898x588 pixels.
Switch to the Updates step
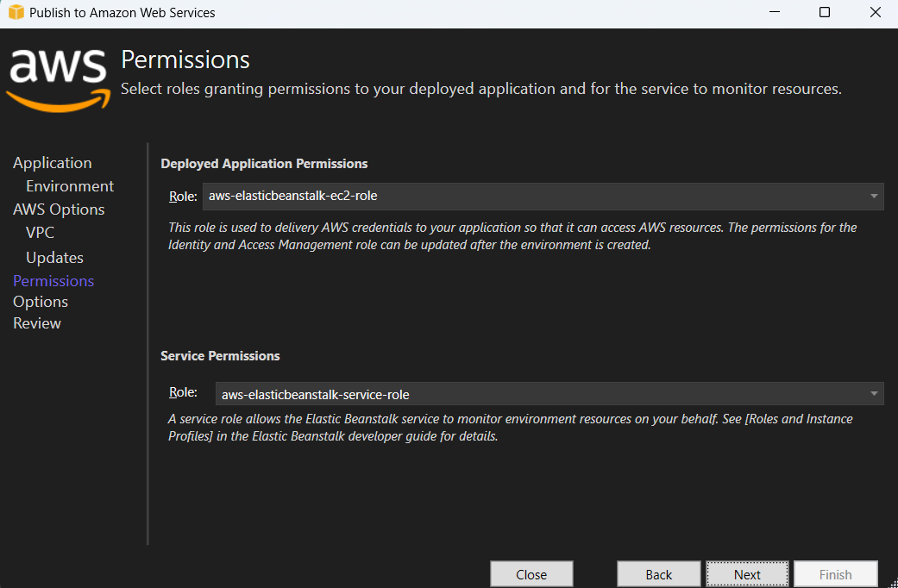click(x=54, y=258)
